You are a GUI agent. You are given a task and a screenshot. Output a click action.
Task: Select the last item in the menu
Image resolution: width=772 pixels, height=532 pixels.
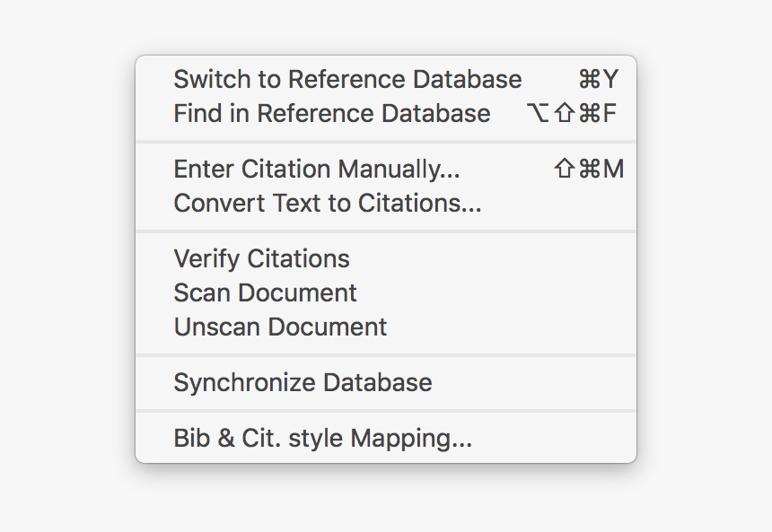(322, 438)
